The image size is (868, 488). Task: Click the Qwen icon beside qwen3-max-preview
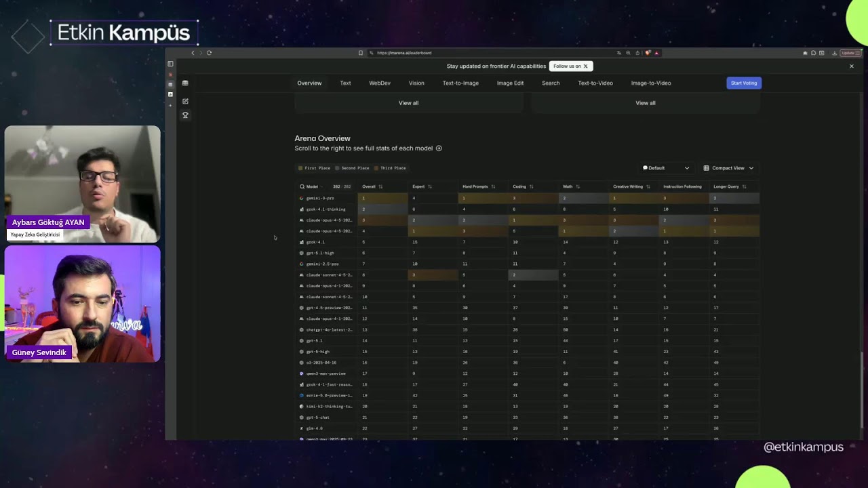point(302,373)
